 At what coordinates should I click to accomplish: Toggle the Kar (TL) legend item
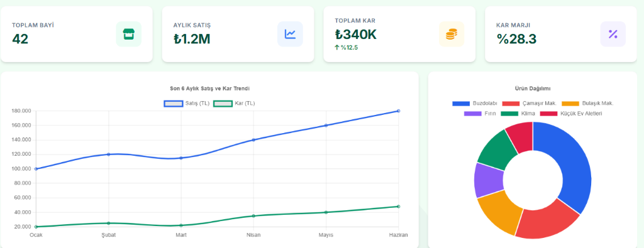pos(234,104)
